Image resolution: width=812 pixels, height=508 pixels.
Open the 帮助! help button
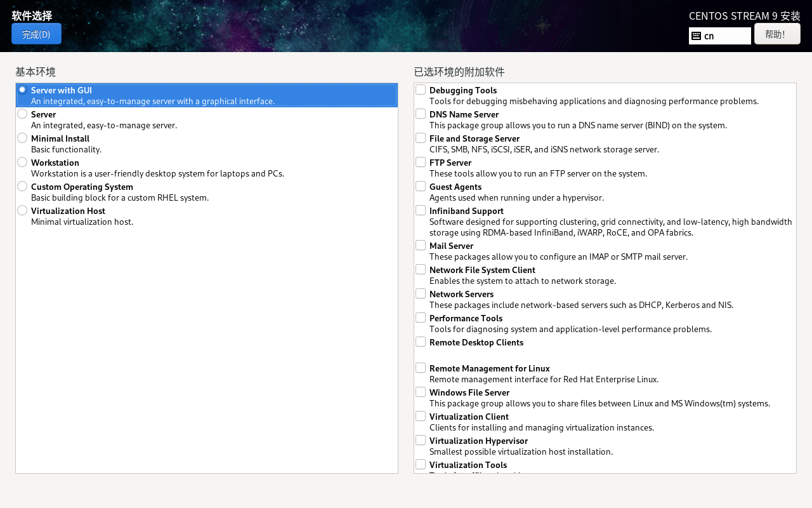tap(777, 34)
